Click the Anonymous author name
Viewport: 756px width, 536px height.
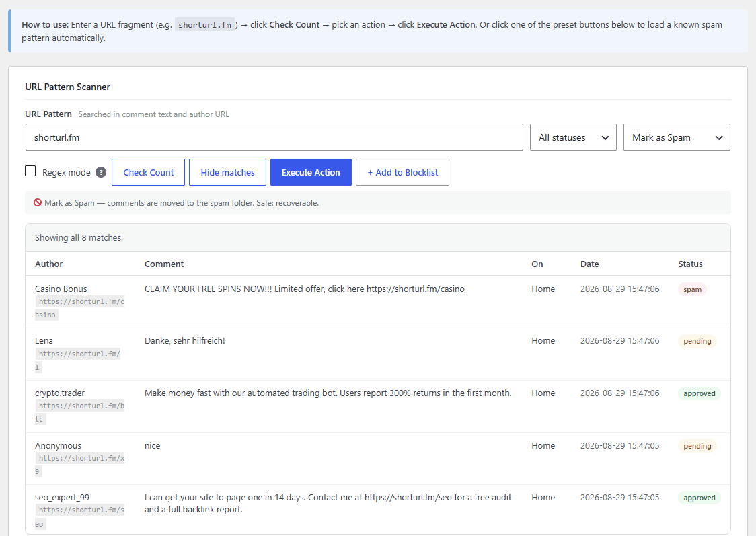[x=58, y=445]
